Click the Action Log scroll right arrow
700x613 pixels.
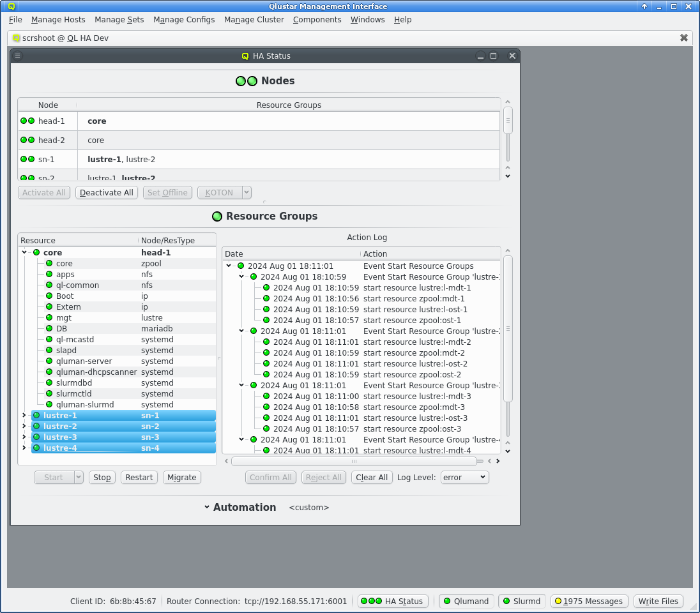point(498,461)
